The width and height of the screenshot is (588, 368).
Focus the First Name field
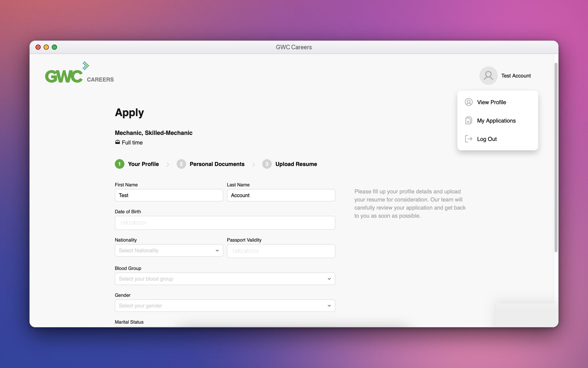click(x=169, y=195)
